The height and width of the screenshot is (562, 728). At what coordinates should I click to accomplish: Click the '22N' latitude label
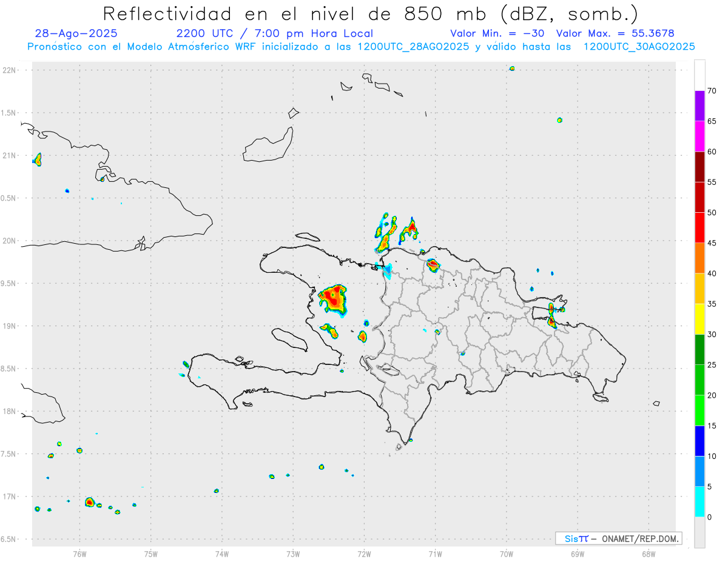click(9, 70)
